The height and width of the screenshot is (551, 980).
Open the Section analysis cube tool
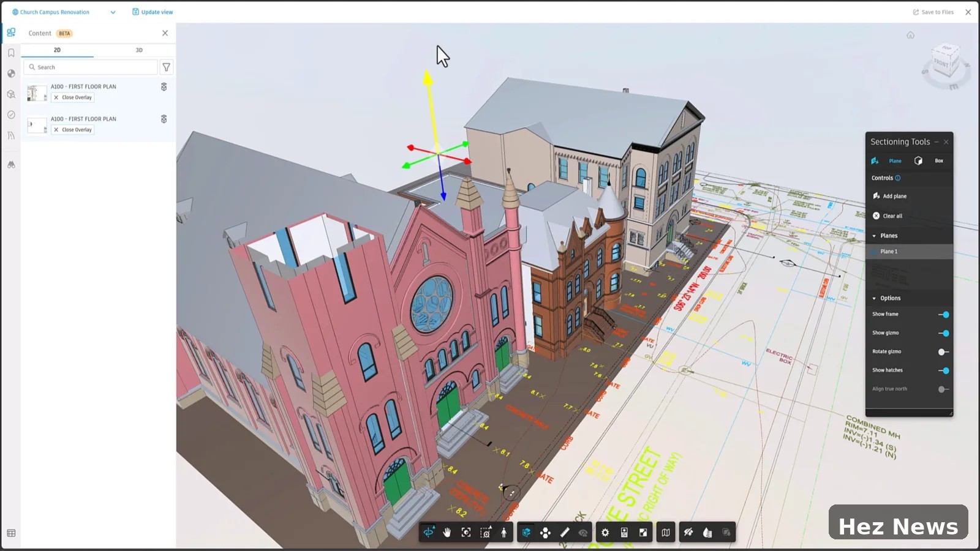pyautogui.click(x=526, y=533)
